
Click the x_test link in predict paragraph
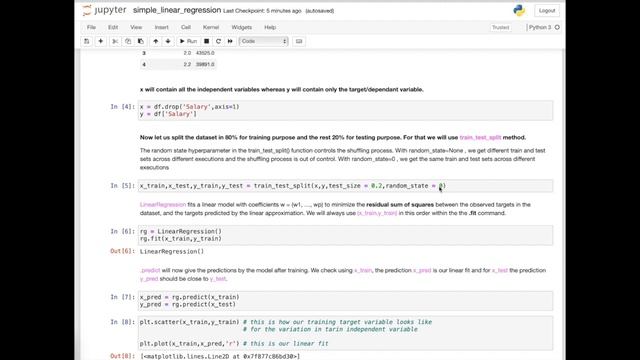tap(500, 270)
